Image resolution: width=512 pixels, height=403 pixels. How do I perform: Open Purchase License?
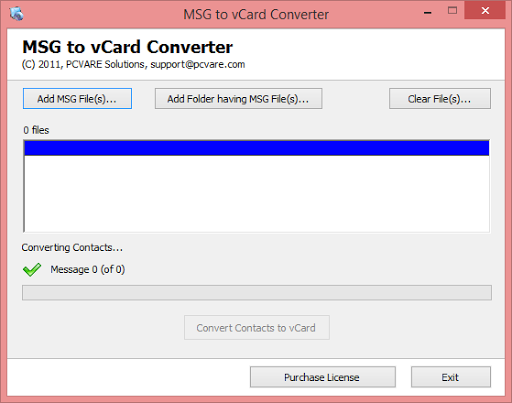[323, 377]
